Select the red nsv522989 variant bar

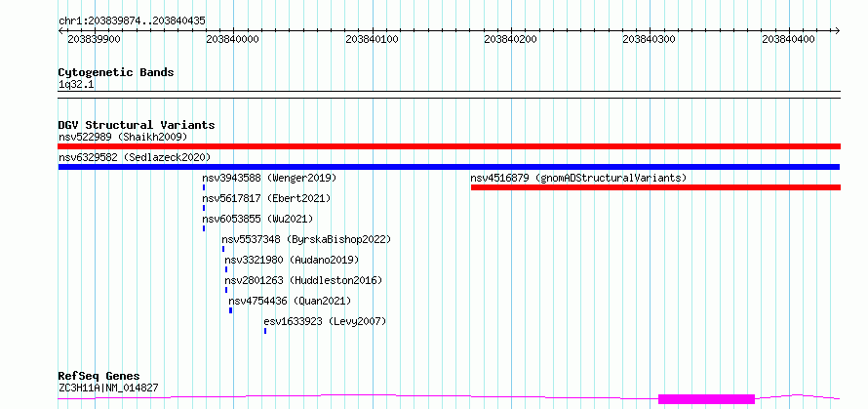[450, 146]
